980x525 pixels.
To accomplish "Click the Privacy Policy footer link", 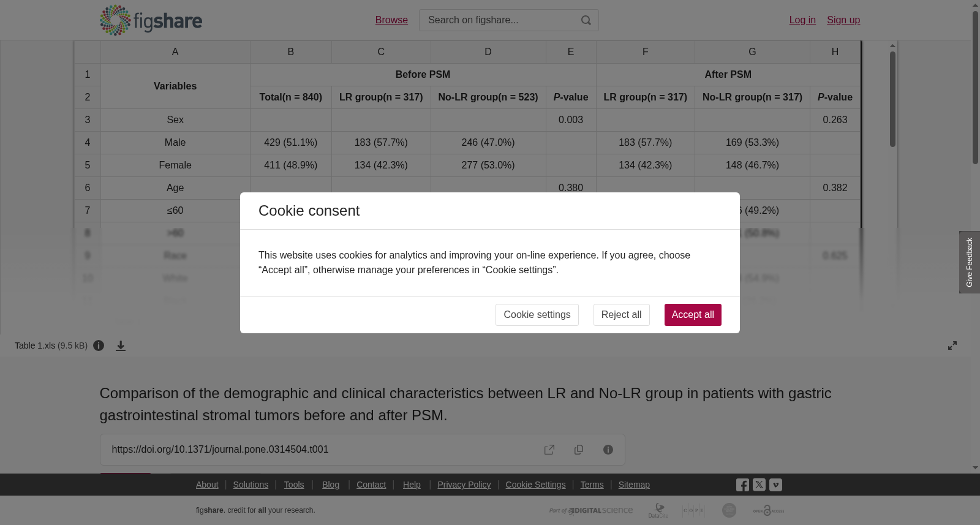I will 464,485.
